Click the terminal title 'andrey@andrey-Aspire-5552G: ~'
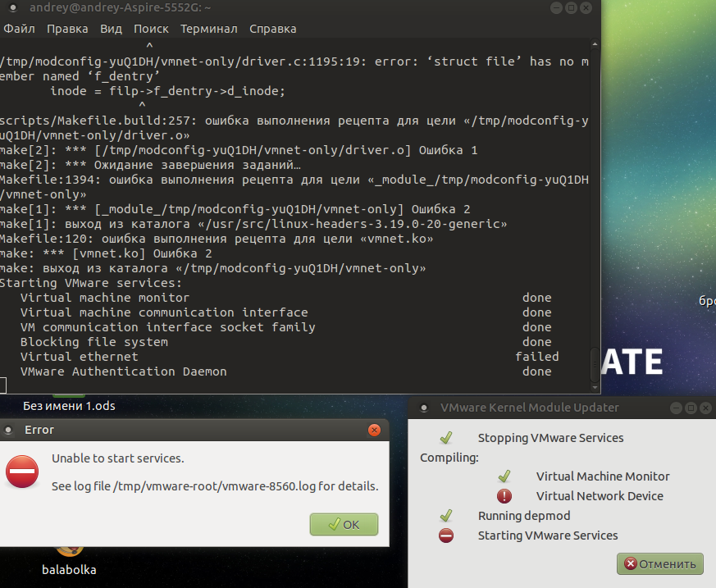The height and width of the screenshot is (588, 716). 120,7
